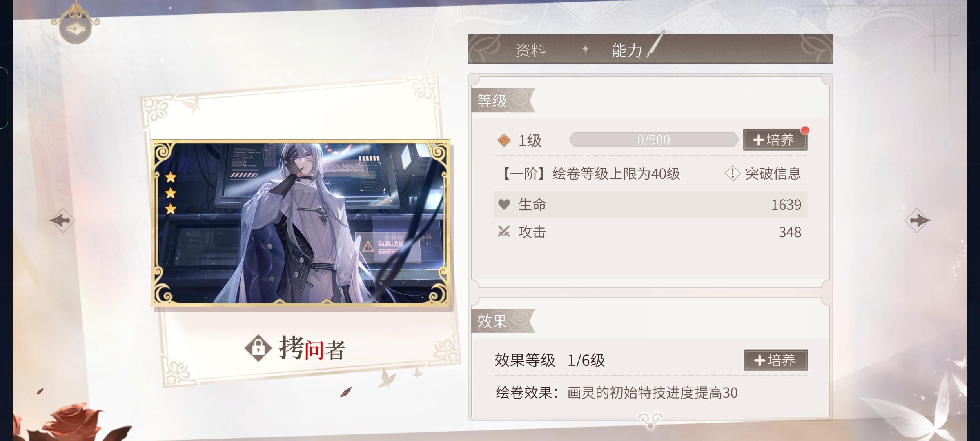Click the 0/500 experience progress bar
Viewport: 980px width, 441px height.
654,140
